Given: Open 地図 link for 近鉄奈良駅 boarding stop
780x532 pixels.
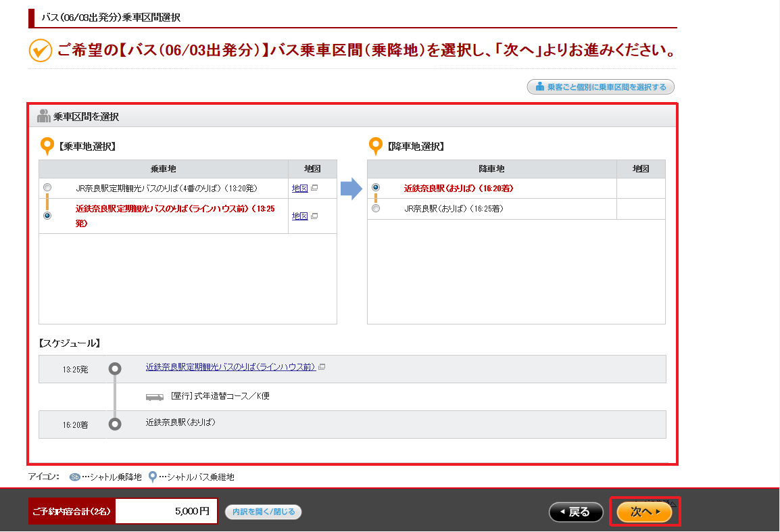Looking at the screenshot, I should point(299,216).
